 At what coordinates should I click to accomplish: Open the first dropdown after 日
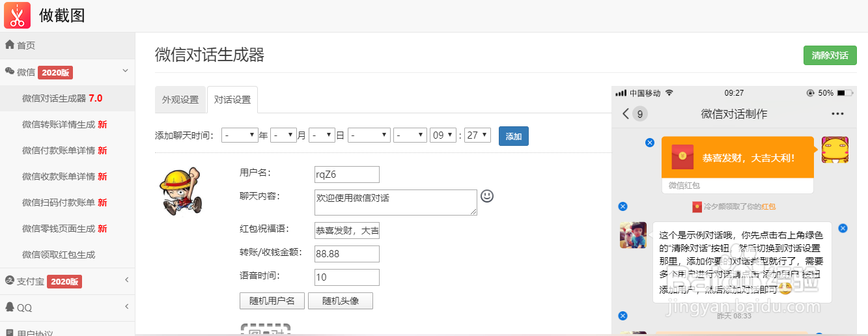pos(369,135)
